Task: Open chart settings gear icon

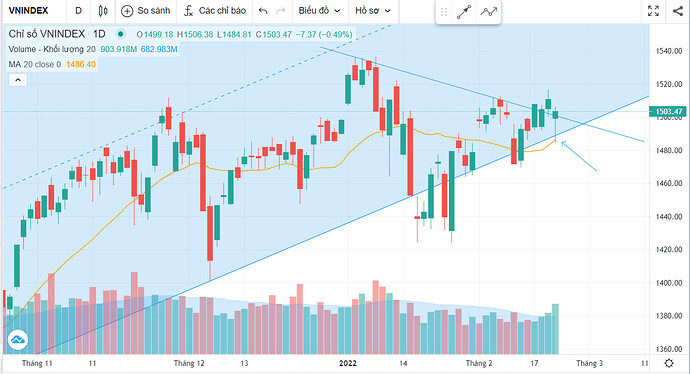Action: point(669,363)
